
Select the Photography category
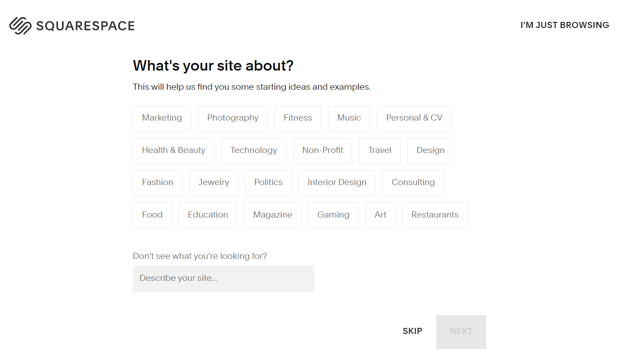coord(233,118)
